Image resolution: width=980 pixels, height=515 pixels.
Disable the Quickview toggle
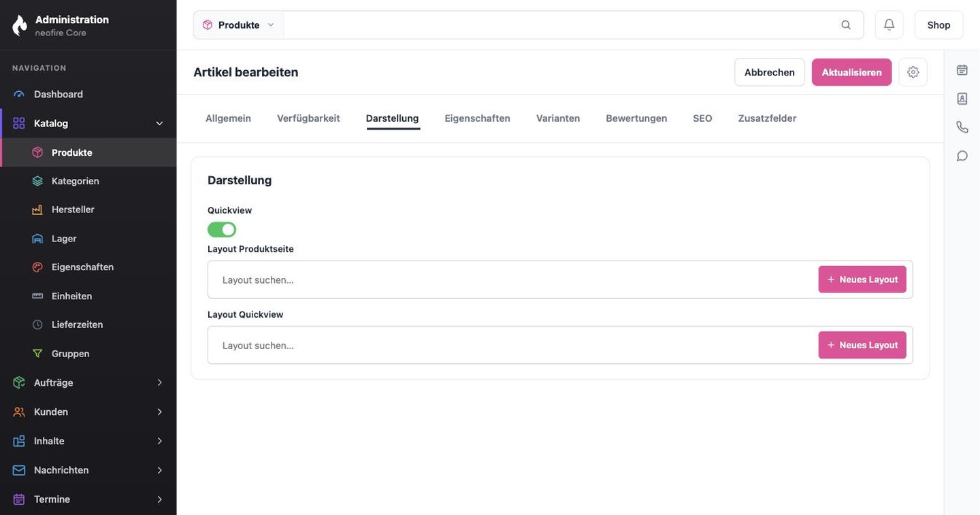(x=222, y=229)
